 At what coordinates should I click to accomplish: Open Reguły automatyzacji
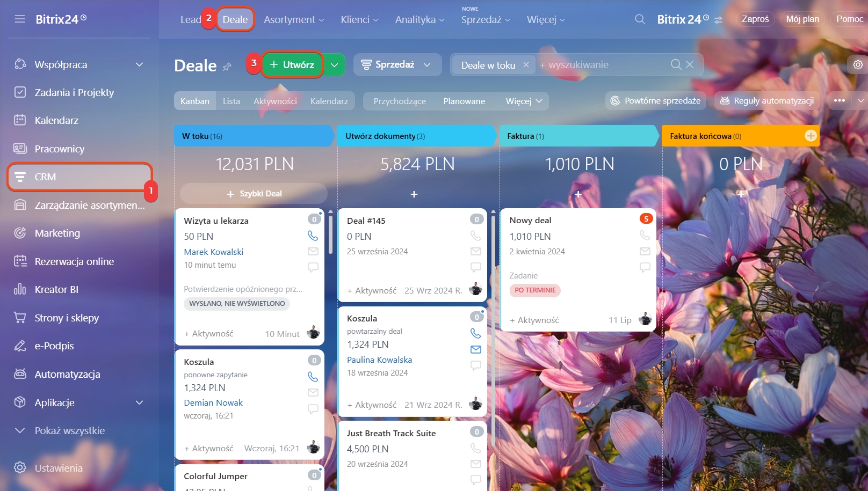click(767, 100)
